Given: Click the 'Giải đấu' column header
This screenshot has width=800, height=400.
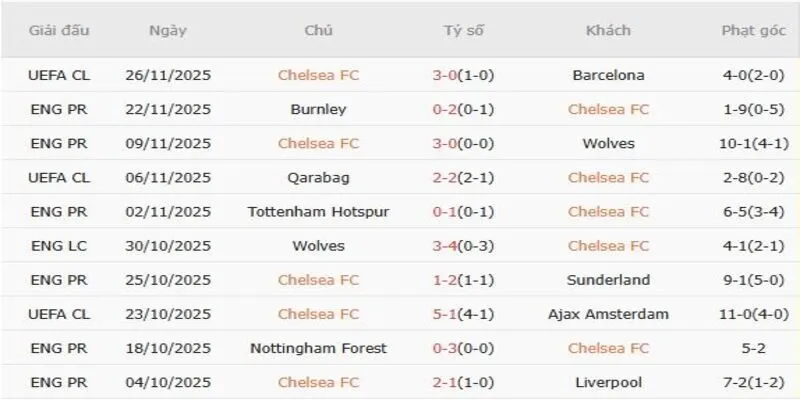Looking at the screenshot, I should point(59,31).
